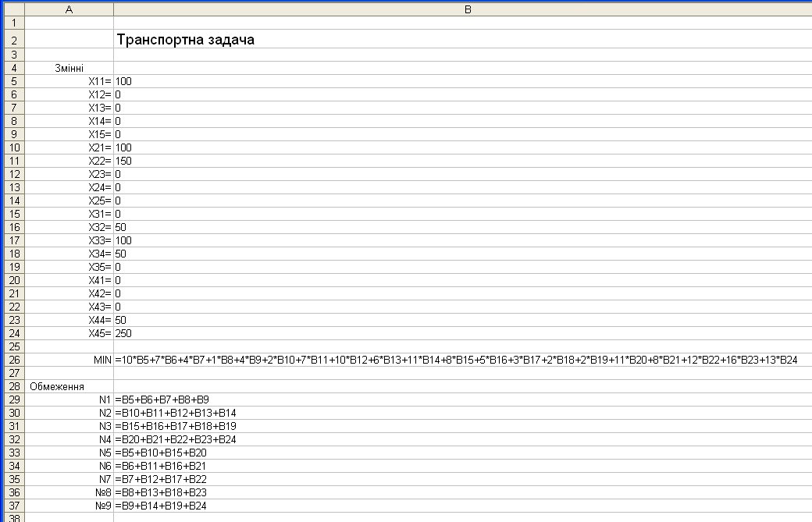Screen dimensions: 812x522
Task: Select the №8 label cell
Action: point(69,492)
